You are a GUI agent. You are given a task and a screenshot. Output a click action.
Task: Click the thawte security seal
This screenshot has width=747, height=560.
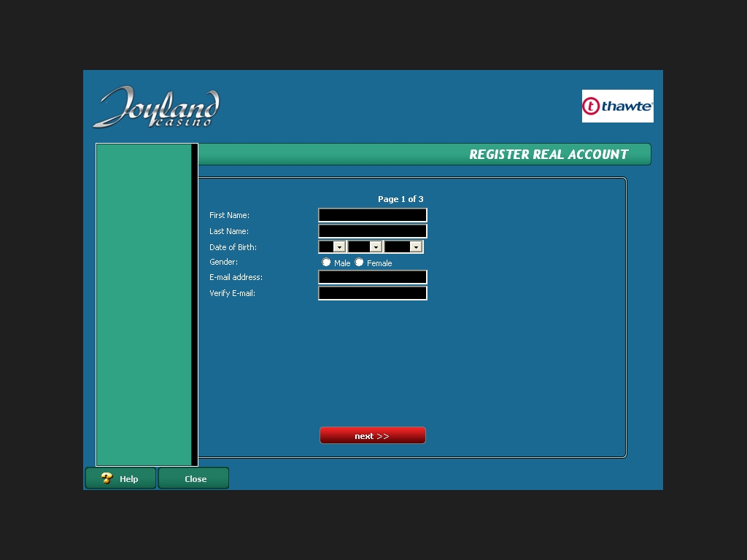617,106
